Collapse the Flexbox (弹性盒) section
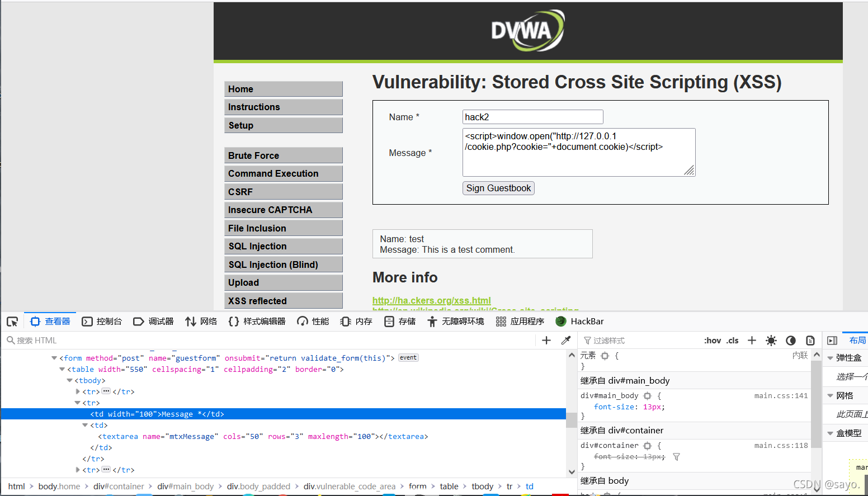The width and height of the screenshot is (868, 496). click(831, 358)
